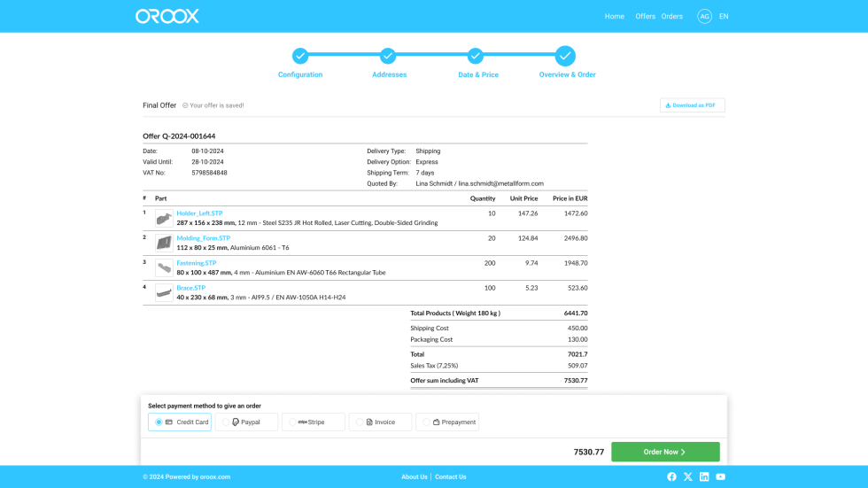Image resolution: width=868 pixels, height=488 pixels.
Task: Click the X (Twitter) icon in footer
Action: [x=687, y=476]
